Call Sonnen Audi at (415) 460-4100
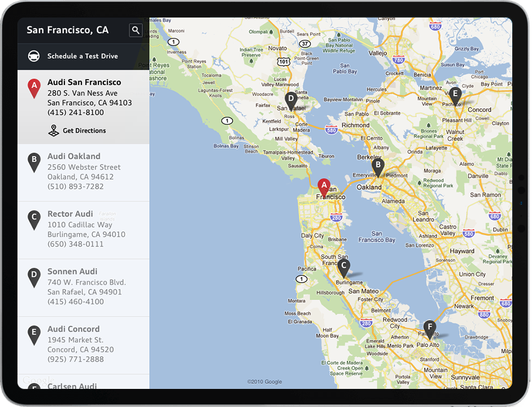 click(x=76, y=302)
